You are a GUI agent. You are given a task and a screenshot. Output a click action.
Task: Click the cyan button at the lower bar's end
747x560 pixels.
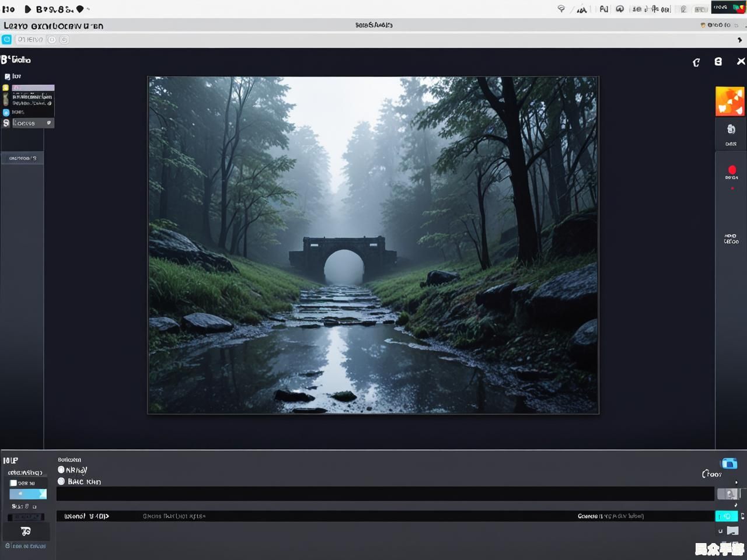click(x=727, y=516)
